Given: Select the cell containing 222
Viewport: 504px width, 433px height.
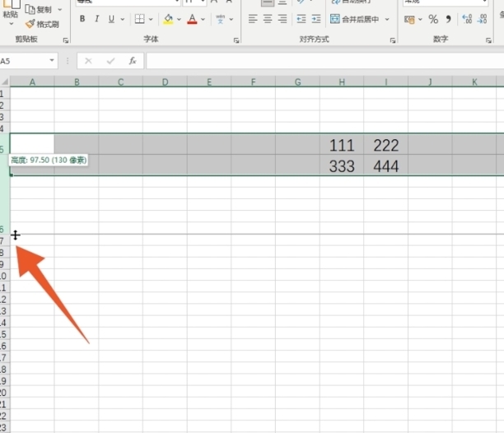Looking at the screenshot, I should point(385,145).
